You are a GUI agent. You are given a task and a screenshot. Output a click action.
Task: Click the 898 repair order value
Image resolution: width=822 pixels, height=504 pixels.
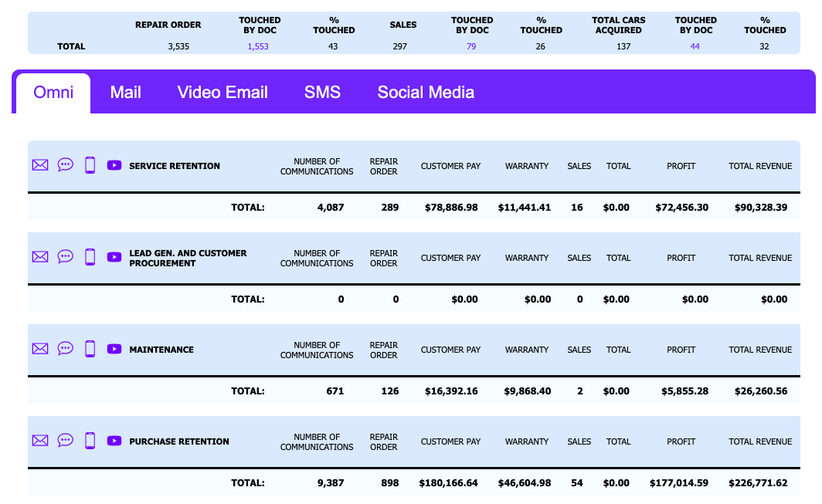point(390,483)
